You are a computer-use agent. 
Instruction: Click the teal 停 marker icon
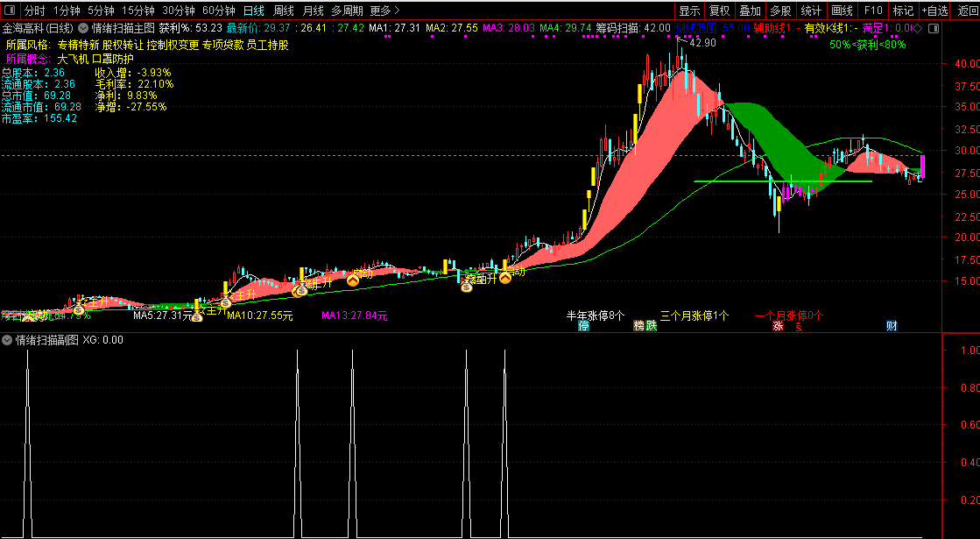tap(584, 326)
